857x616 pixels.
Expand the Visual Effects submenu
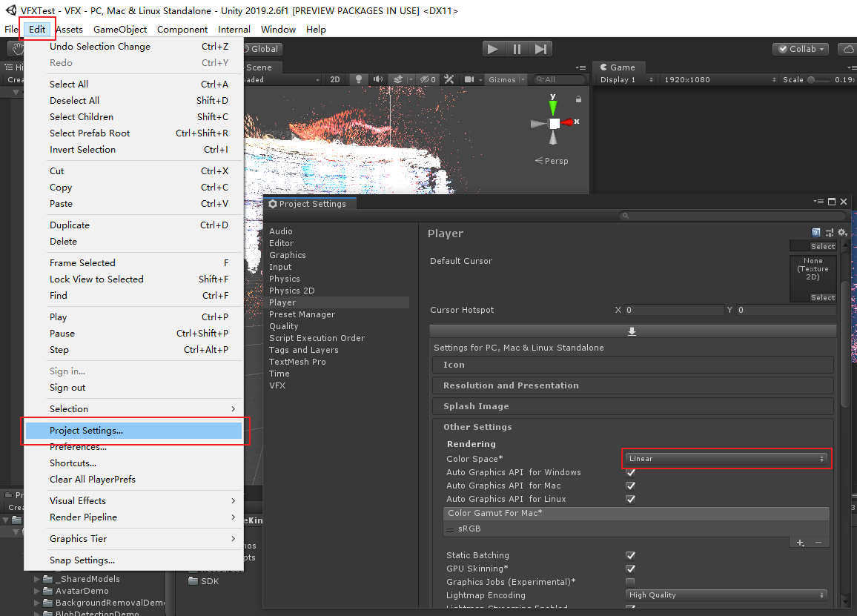(x=133, y=500)
